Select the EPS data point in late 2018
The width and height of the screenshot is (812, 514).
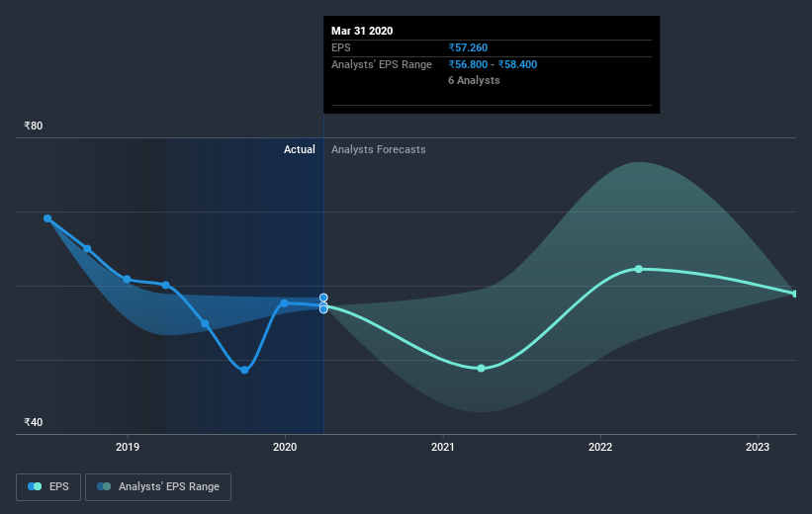tap(87, 249)
